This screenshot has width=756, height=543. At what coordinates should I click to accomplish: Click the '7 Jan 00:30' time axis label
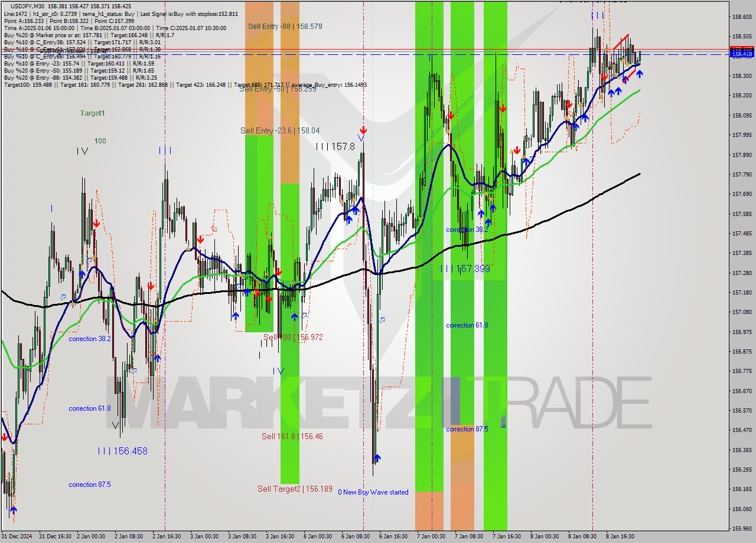click(431, 537)
